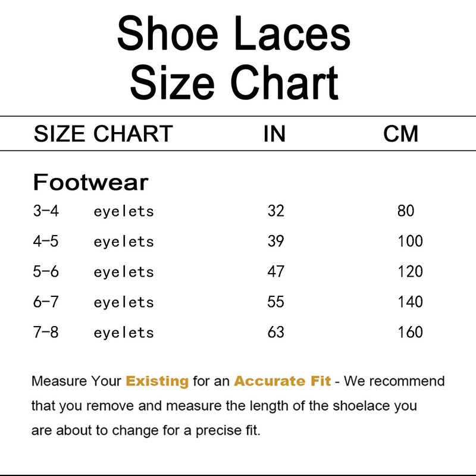The width and height of the screenshot is (476, 476).
Task: Select the "Footwear" section heading
Action: pos(90,182)
